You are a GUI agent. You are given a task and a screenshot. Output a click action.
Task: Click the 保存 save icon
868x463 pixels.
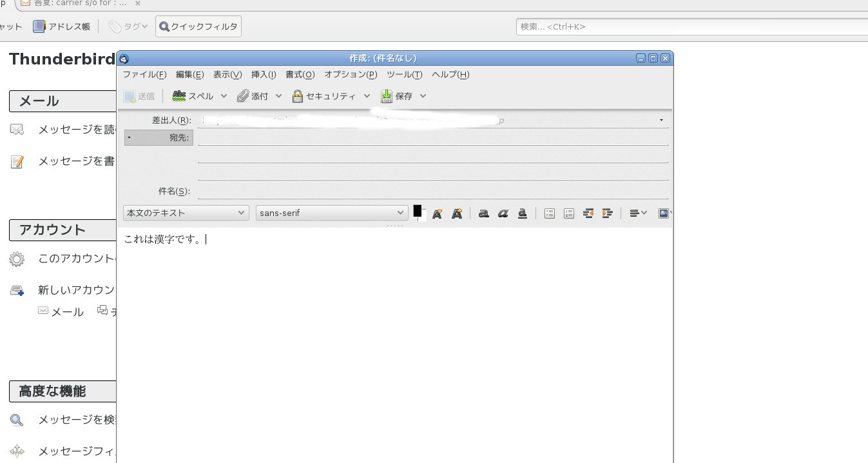point(386,96)
